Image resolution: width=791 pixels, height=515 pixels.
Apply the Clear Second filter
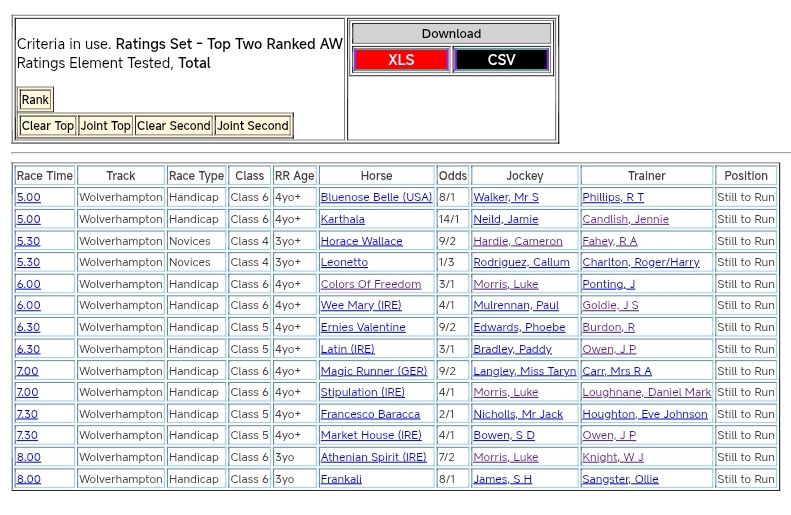[x=174, y=126]
